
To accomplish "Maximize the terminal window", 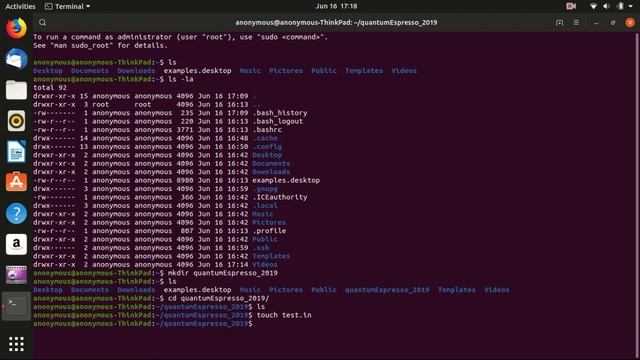I will 613,22.
